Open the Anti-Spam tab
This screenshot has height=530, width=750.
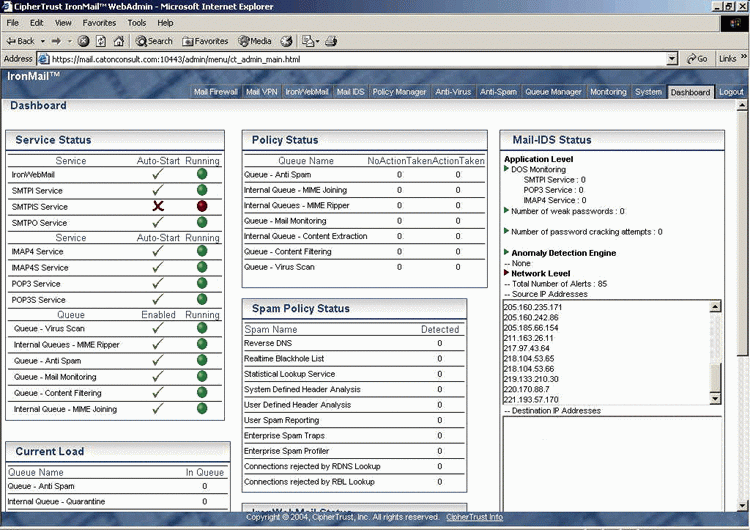[x=498, y=92]
